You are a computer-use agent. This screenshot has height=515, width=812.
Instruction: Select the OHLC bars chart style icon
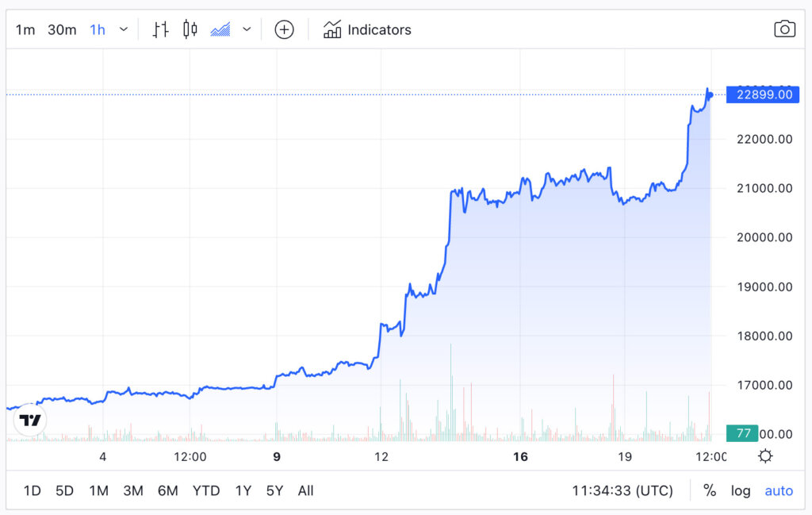[159, 29]
